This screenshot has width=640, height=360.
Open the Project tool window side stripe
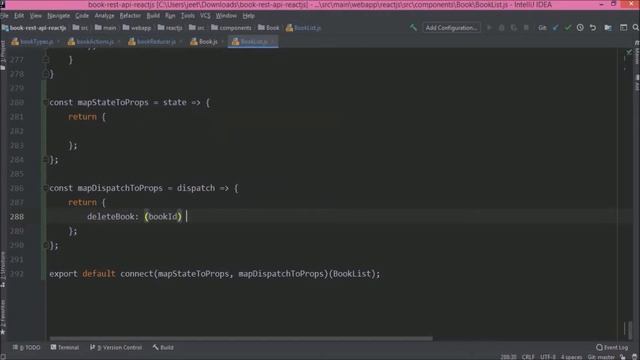click(x=3, y=55)
